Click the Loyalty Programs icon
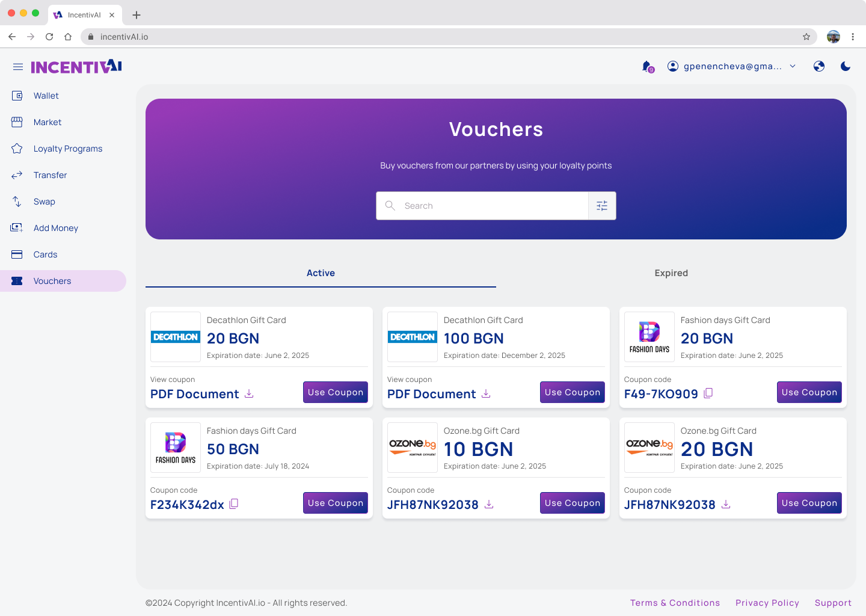This screenshot has width=866, height=616. coord(17,148)
